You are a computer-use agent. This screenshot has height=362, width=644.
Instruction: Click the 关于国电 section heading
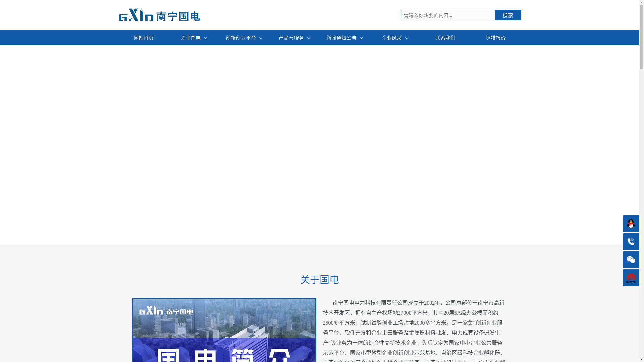coord(320,280)
